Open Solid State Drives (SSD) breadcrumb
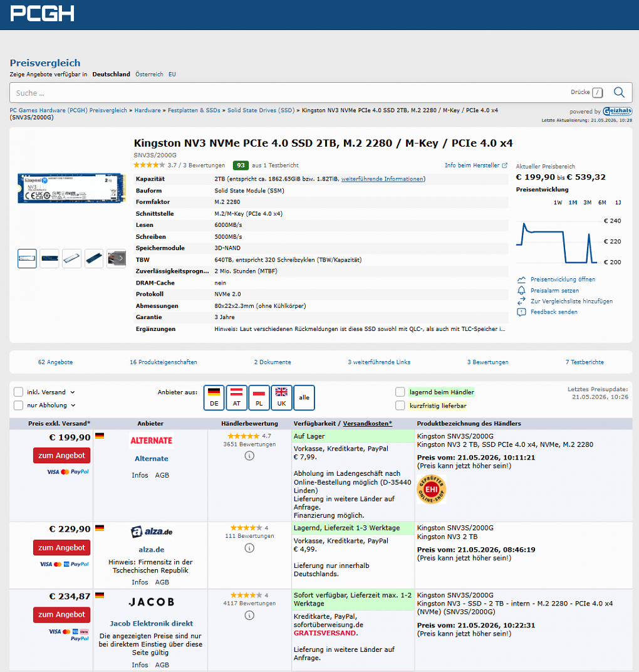Image resolution: width=639 pixels, height=672 pixels. coord(261,110)
